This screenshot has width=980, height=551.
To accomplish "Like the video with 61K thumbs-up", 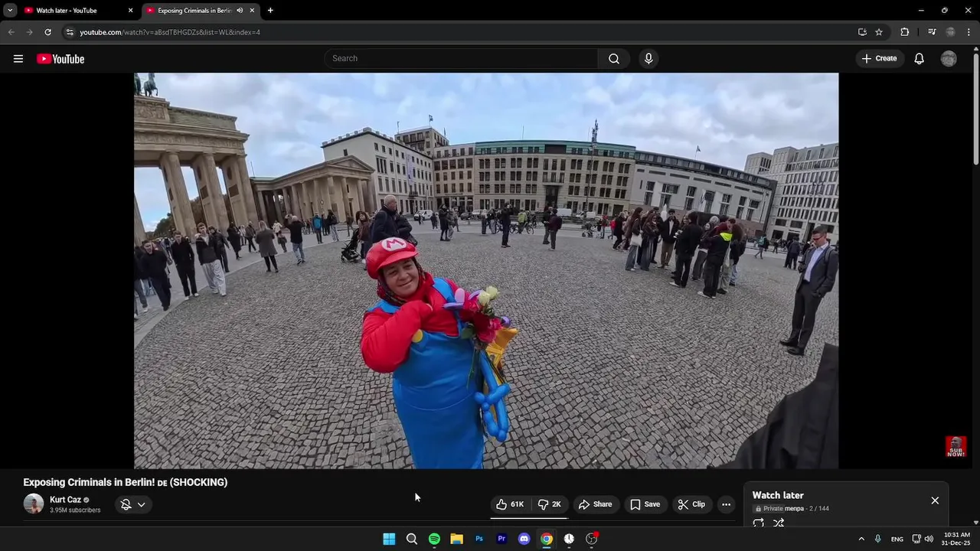I will click(x=510, y=504).
